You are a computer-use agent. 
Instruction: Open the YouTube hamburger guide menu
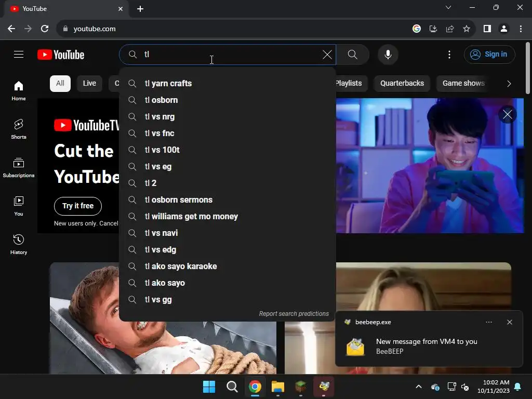tap(19, 54)
